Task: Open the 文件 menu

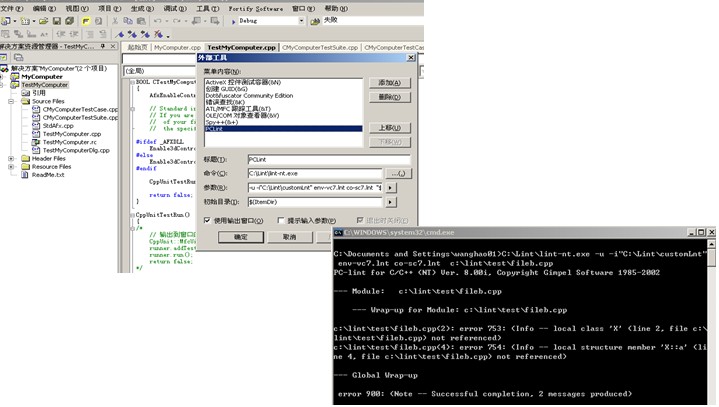Action: (12, 9)
